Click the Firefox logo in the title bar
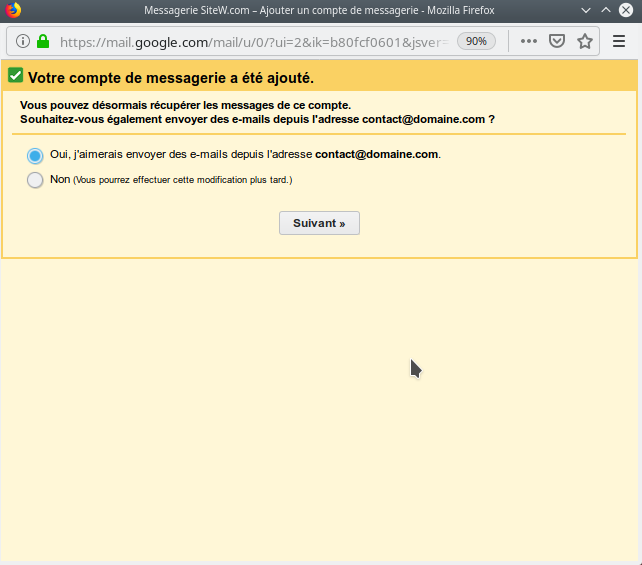642x565 pixels. click(x=11, y=9)
